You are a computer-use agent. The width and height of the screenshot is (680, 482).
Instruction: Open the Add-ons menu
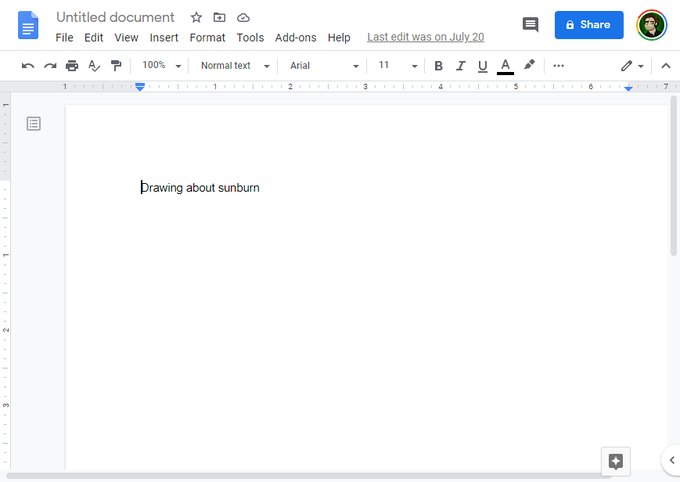[x=296, y=38]
